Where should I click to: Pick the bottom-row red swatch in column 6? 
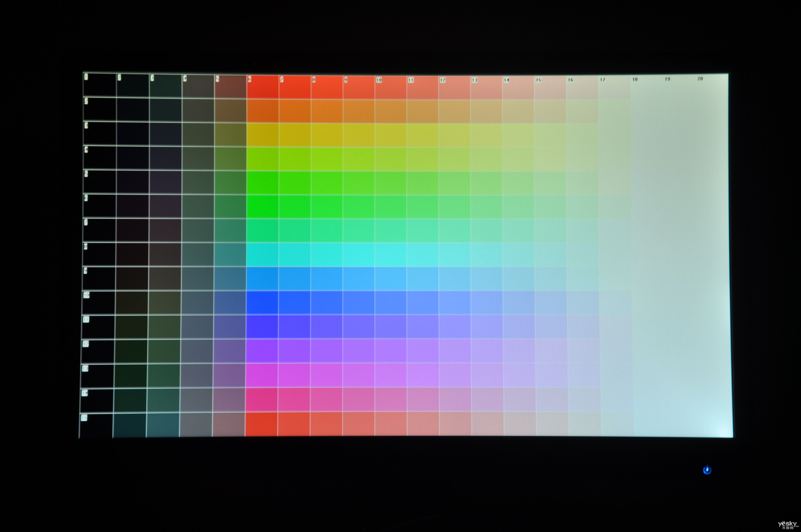pos(261,424)
